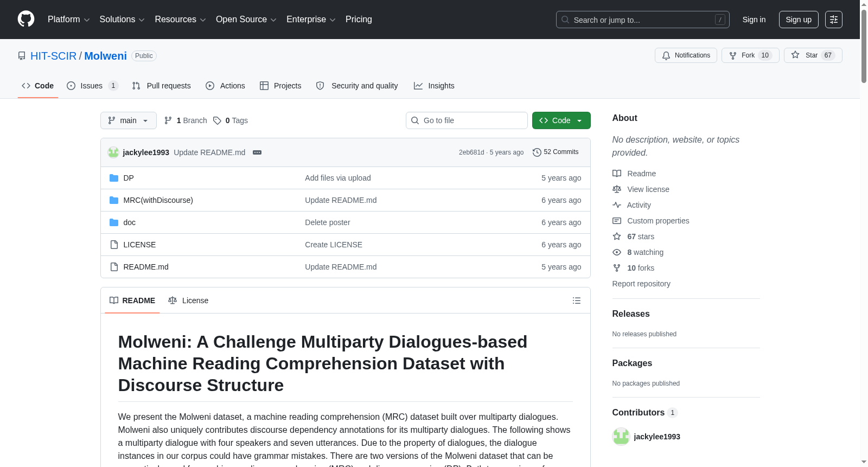
Task: Click the star icon beside 67 stars
Action: (617, 236)
